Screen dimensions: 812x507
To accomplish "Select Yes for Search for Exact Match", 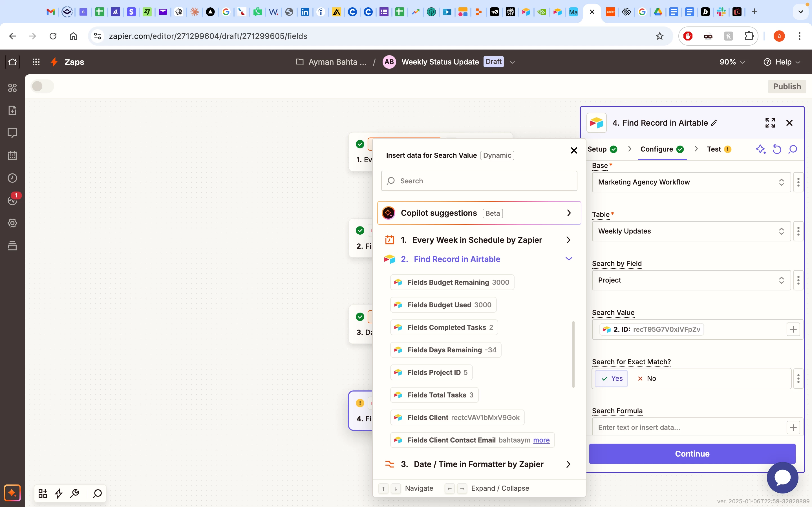I will point(611,378).
